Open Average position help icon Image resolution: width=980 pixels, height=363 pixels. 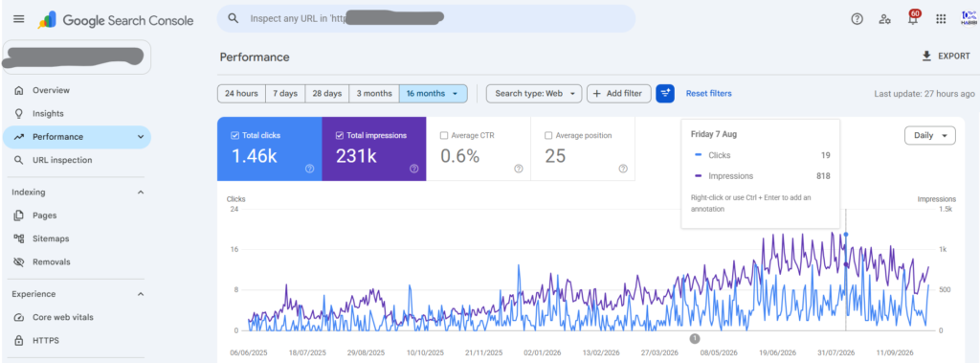click(622, 169)
